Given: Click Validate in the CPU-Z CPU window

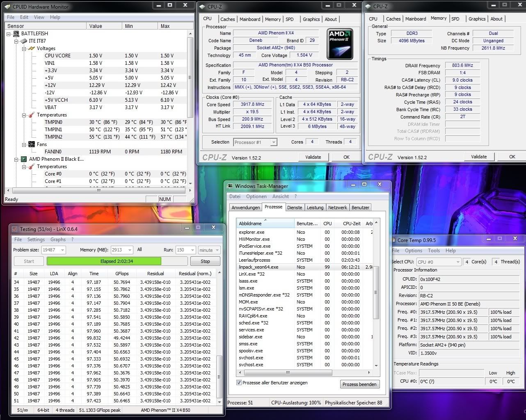Looking at the screenshot, I should [313, 157].
